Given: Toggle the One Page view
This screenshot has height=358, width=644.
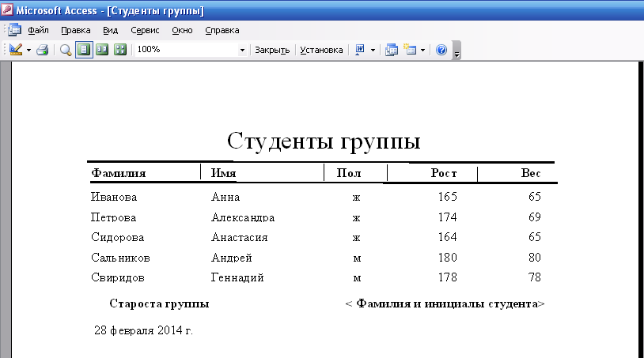Looking at the screenshot, I should coord(84,50).
